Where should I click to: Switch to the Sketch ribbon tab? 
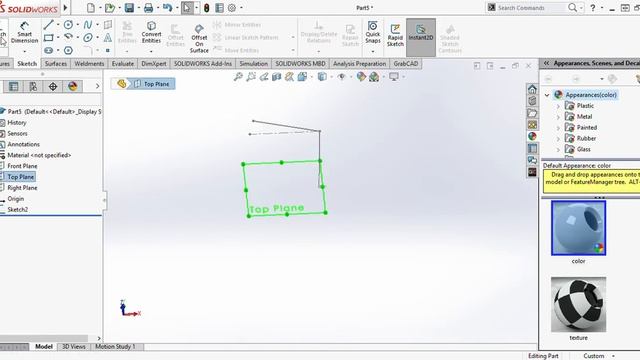click(x=27, y=64)
